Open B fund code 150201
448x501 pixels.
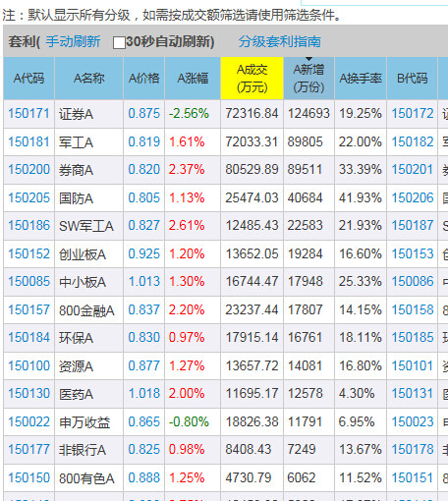click(413, 170)
